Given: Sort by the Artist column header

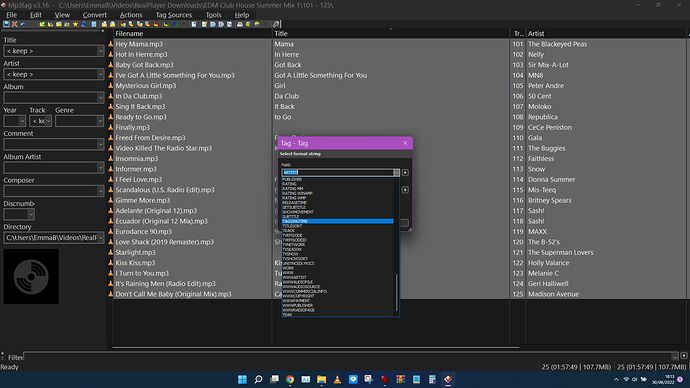Looking at the screenshot, I should click(x=606, y=33).
